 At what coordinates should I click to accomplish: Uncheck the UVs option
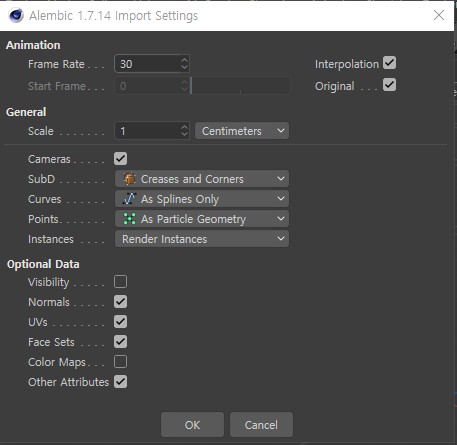120,322
